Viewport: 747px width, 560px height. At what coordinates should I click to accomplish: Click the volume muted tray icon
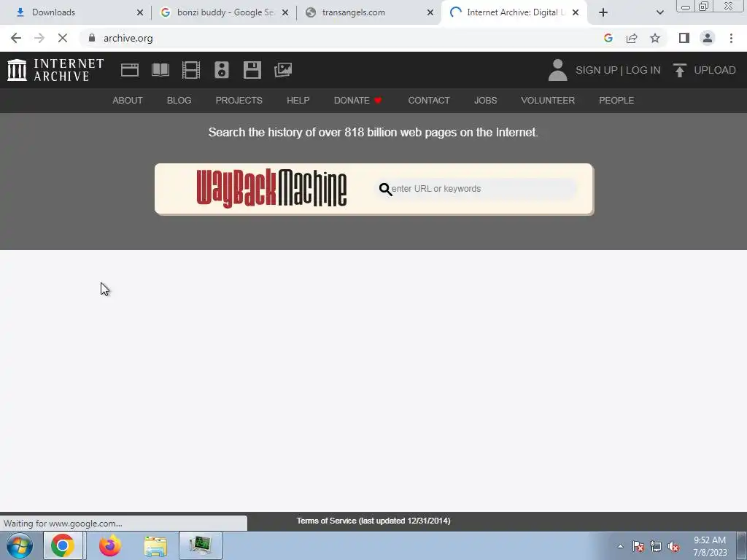673,547
